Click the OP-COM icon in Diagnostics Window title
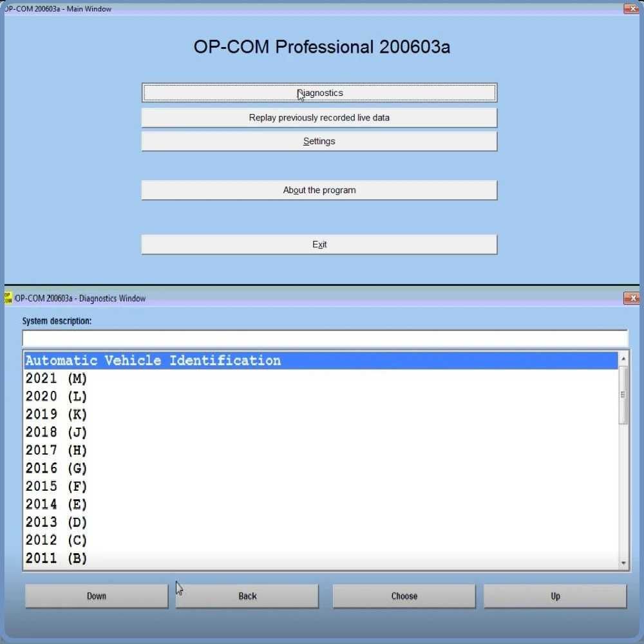 click(8, 298)
